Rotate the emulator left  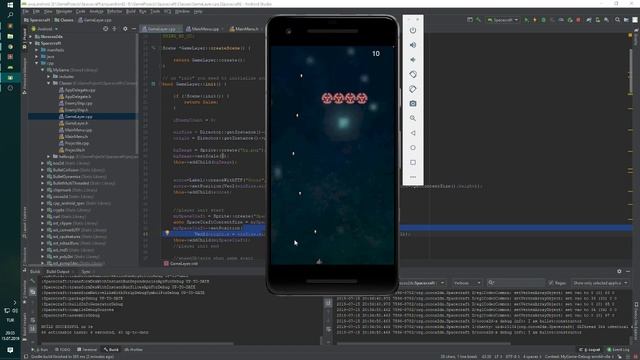(413, 75)
